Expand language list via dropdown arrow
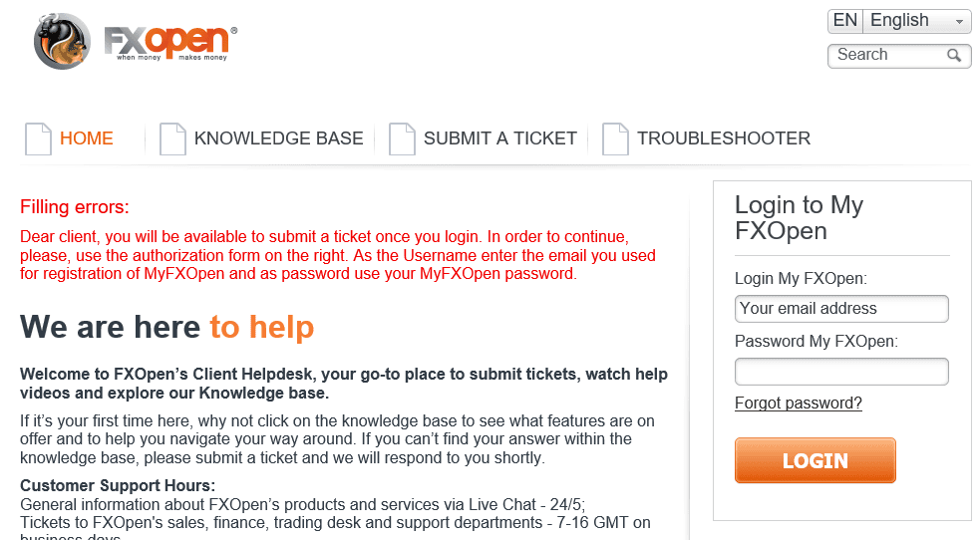This screenshot has height=540, width=980. [x=959, y=22]
